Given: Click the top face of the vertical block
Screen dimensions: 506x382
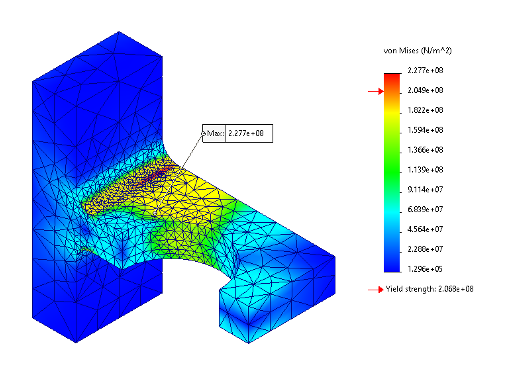Looking at the screenshot, I should tap(97, 57).
